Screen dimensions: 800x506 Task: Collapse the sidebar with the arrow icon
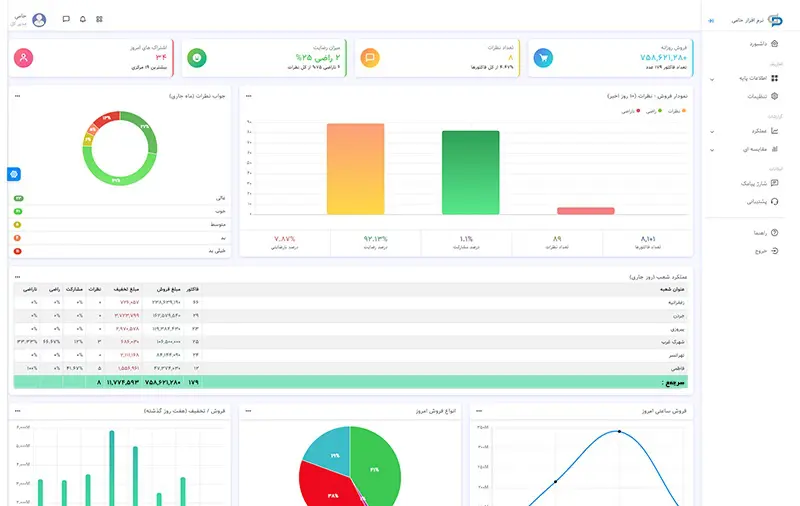point(711,21)
